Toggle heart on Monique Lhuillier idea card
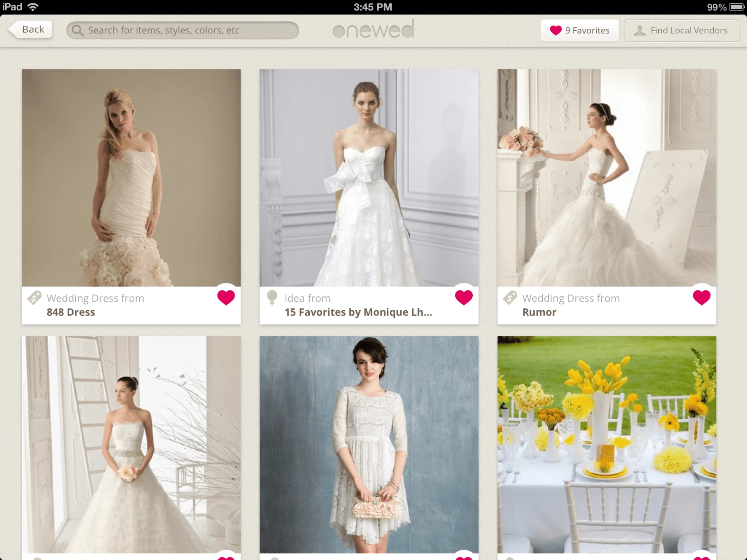747x560 pixels. click(464, 297)
